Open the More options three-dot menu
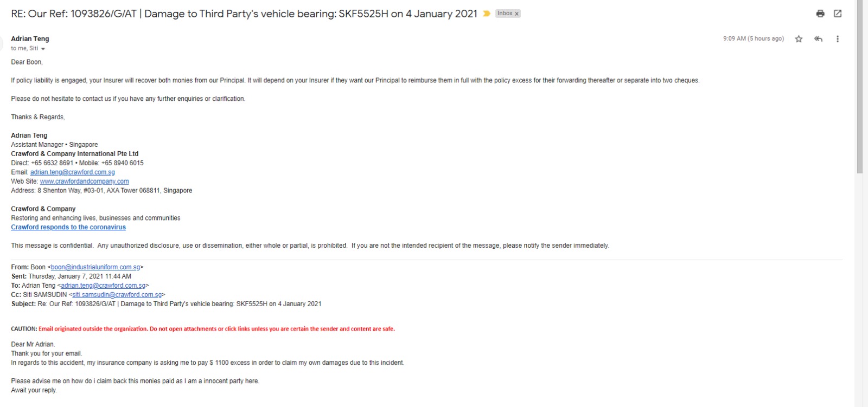 pyautogui.click(x=838, y=39)
